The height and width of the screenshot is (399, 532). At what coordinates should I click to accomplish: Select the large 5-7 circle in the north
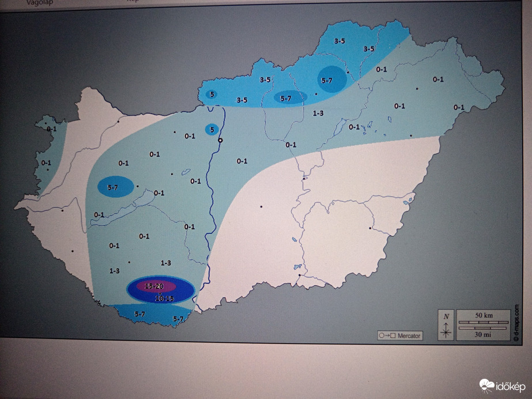(x=331, y=80)
